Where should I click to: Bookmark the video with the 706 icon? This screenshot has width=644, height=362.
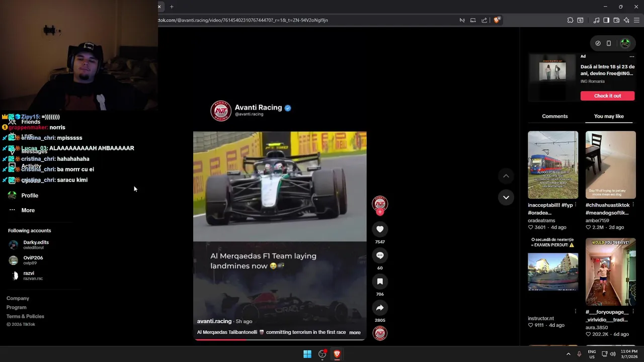[380, 282]
